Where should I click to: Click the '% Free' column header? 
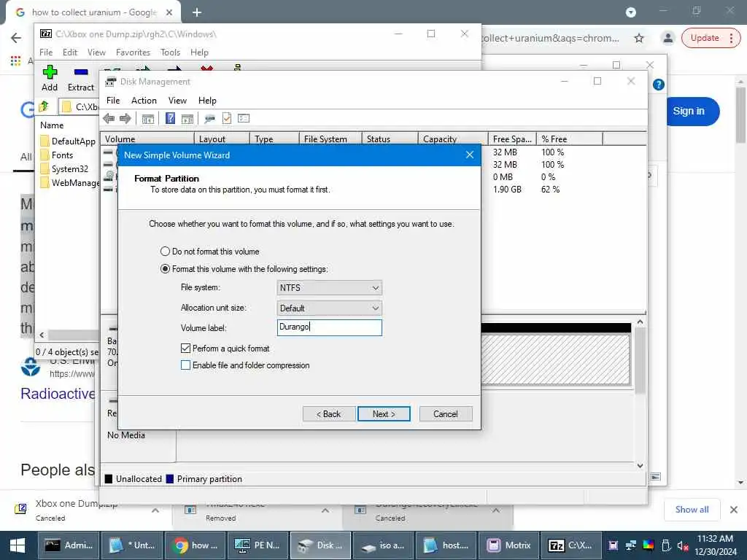569,139
